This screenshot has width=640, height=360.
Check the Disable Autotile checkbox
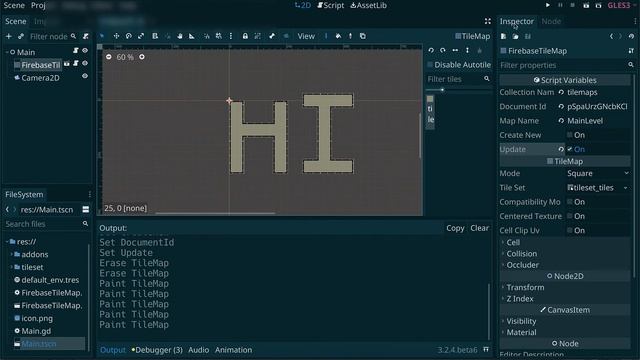[430, 65]
